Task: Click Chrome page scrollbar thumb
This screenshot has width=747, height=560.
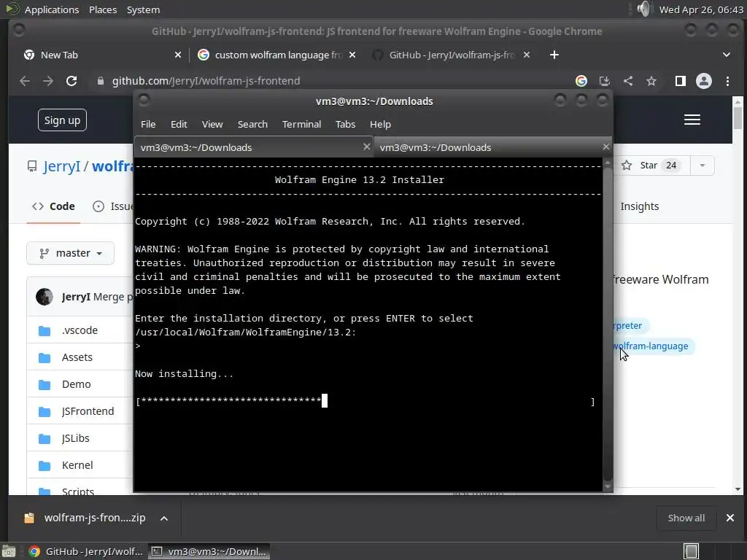Action: click(738, 117)
